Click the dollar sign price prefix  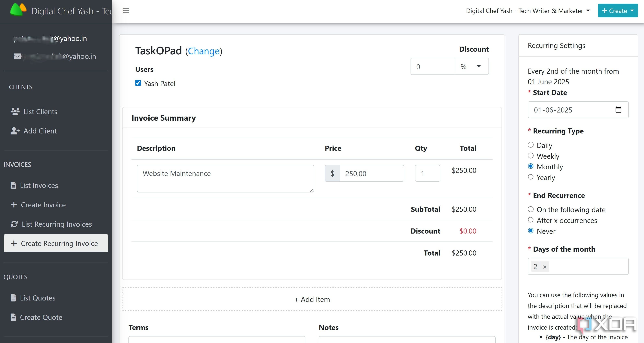[x=332, y=173]
